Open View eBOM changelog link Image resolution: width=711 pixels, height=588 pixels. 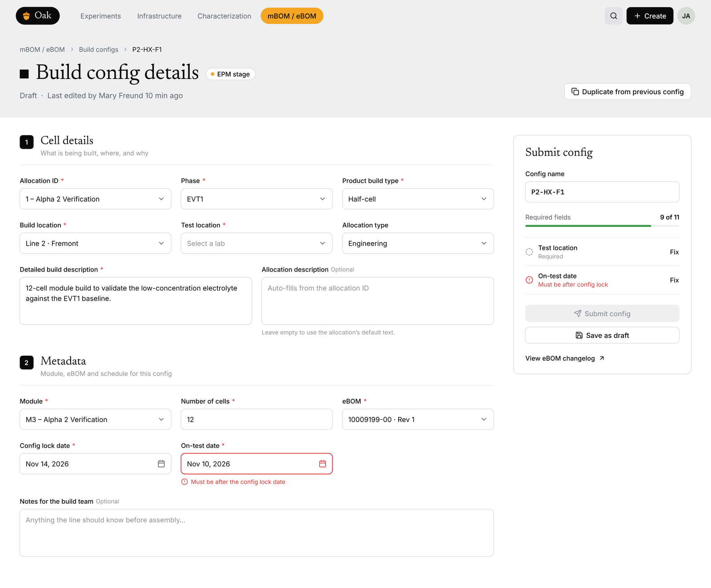tap(565, 358)
